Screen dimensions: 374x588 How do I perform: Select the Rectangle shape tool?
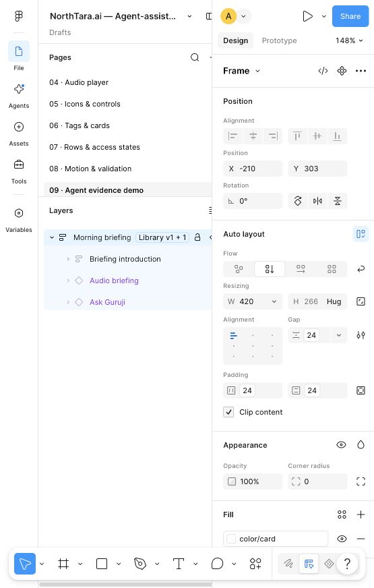tap(102, 564)
